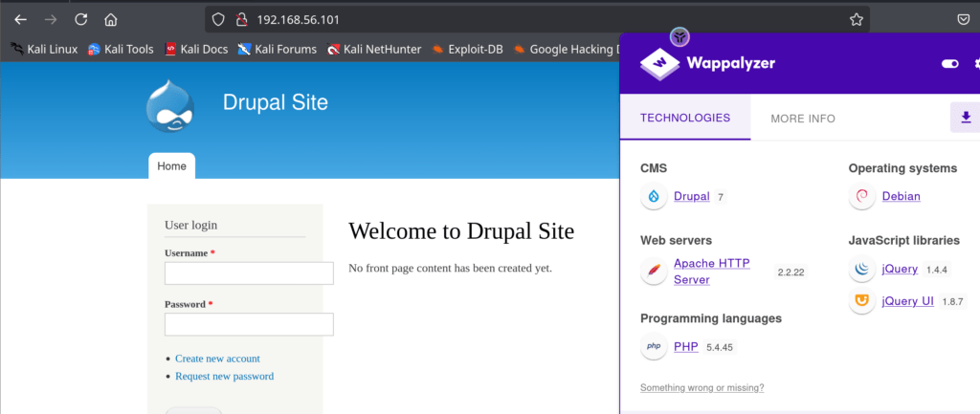This screenshot has height=414, width=980.
Task: Click the Apache version 2.2.22 badge
Action: click(791, 272)
